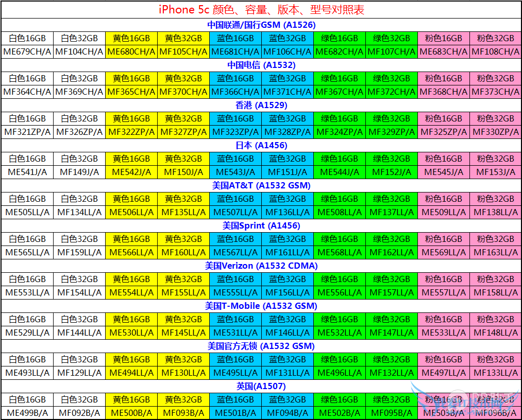The width and height of the screenshot is (522, 420).
Task: Select the 美国T-Mobile (A1532 GSM) header
Action: 261,306
